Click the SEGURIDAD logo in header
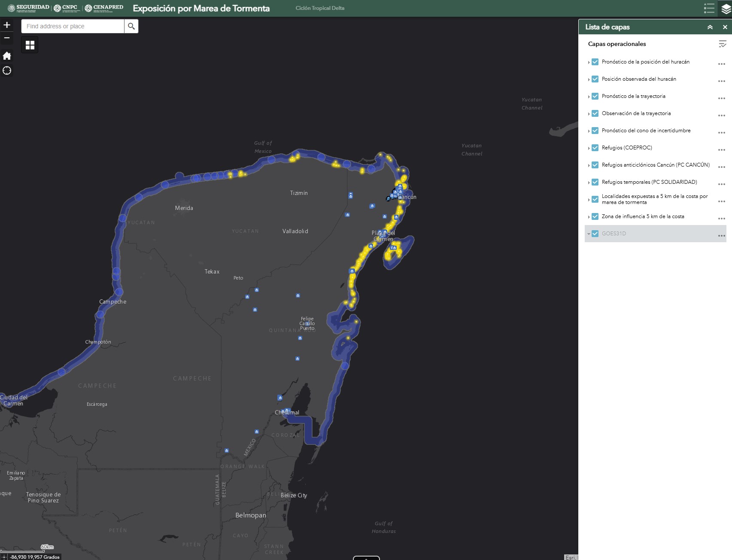The image size is (732, 560). click(28, 8)
